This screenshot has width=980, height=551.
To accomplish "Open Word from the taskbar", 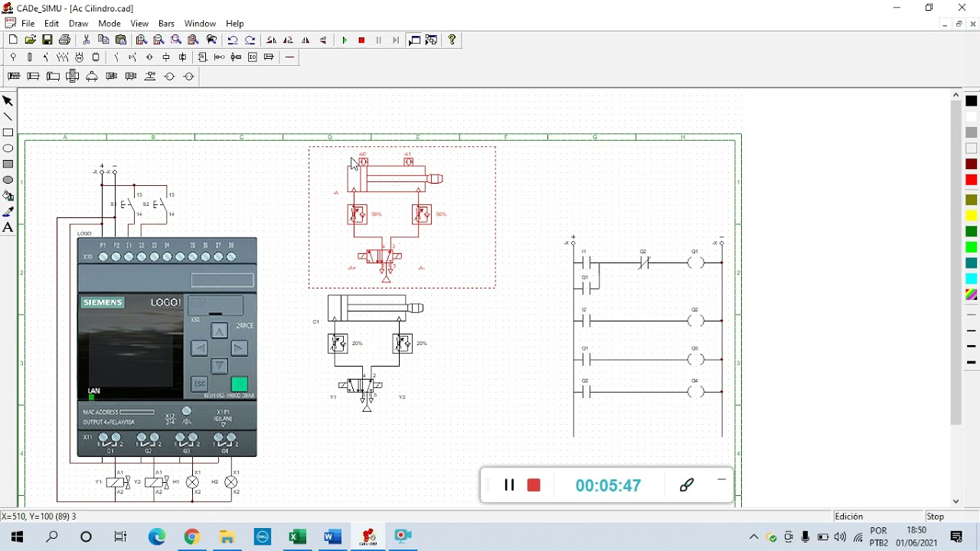I will [332, 536].
